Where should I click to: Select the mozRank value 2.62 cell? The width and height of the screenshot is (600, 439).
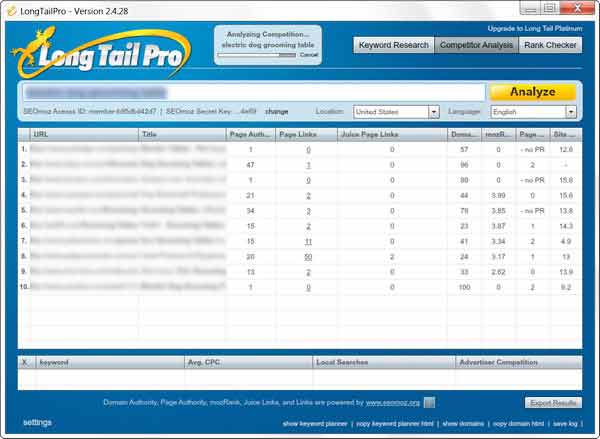click(x=498, y=272)
